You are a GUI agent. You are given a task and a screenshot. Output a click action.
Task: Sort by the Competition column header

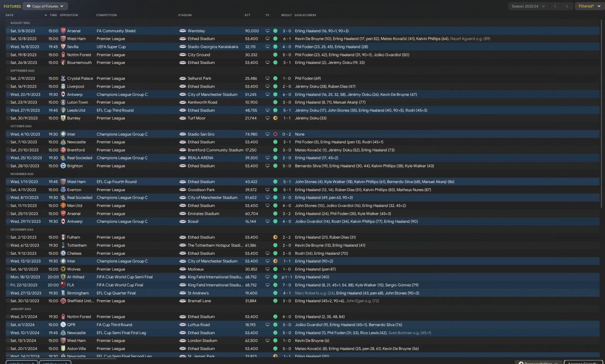pyautogui.click(x=106, y=15)
